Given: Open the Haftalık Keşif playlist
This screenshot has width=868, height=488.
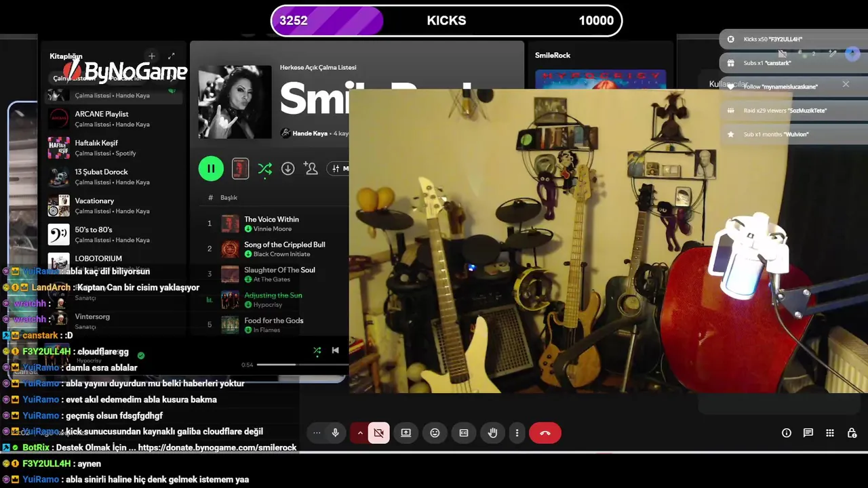Looking at the screenshot, I should [x=114, y=148].
